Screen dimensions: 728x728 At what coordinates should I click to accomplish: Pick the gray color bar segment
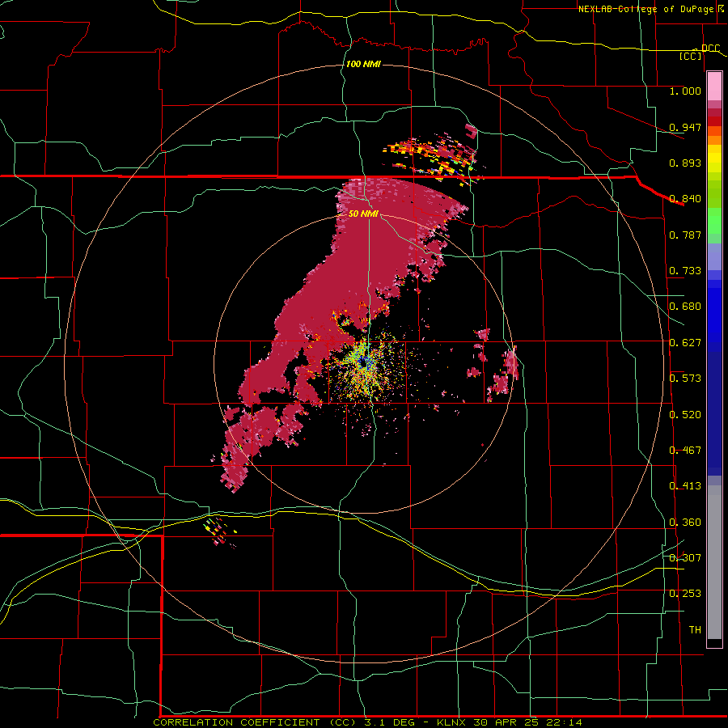coord(714,562)
